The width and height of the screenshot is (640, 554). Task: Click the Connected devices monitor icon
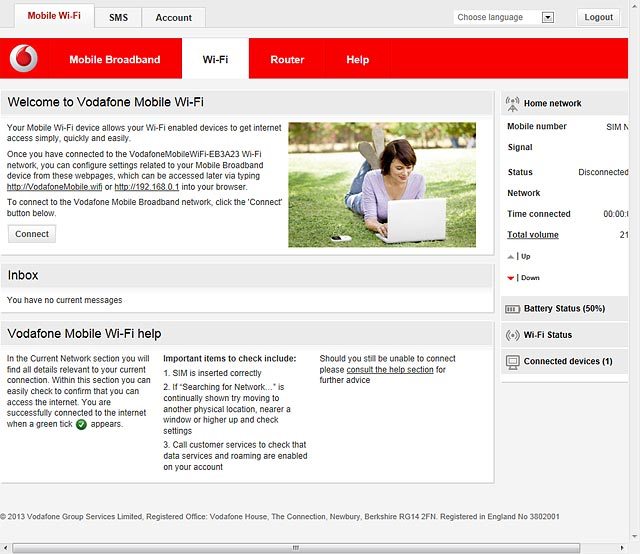512,362
